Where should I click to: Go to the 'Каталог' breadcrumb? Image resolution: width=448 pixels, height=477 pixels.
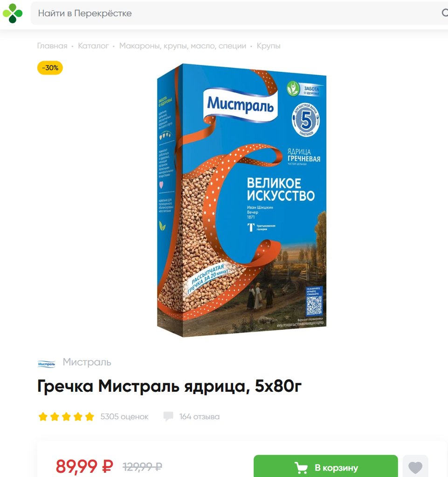(x=93, y=46)
